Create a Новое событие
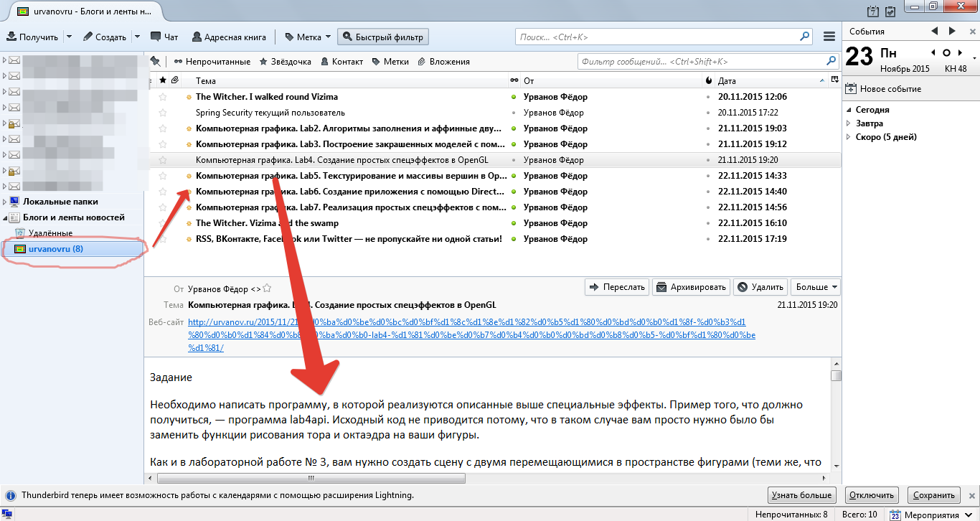The image size is (980, 521). pos(884,89)
